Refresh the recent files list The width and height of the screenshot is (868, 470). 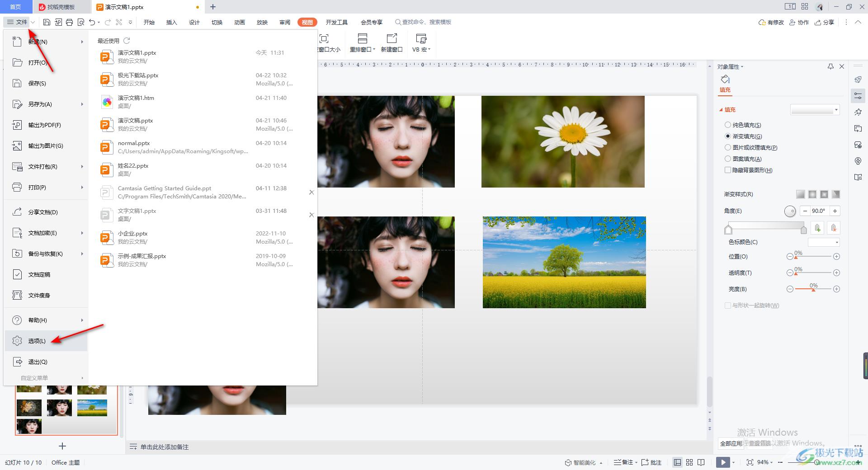click(127, 41)
